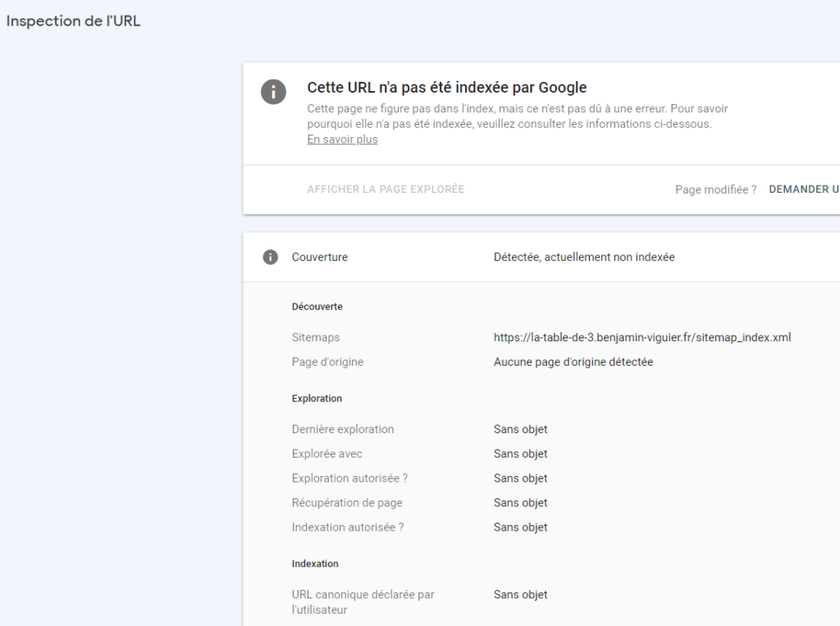Screen dimensions: 840x626
Task: Click 'Détectée, actuellement non indexée' status text
Action: (584, 258)
